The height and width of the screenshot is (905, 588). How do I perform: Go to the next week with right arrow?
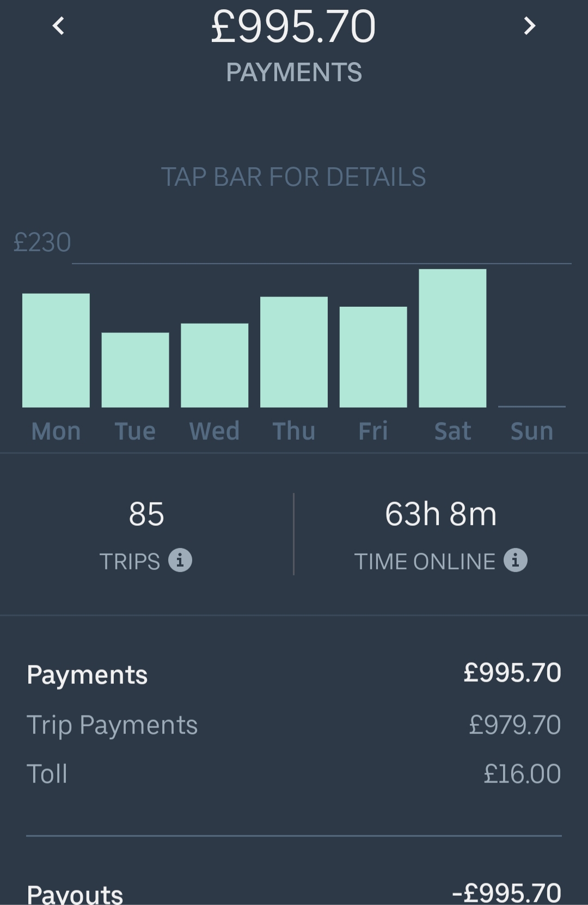pos(530,26)
